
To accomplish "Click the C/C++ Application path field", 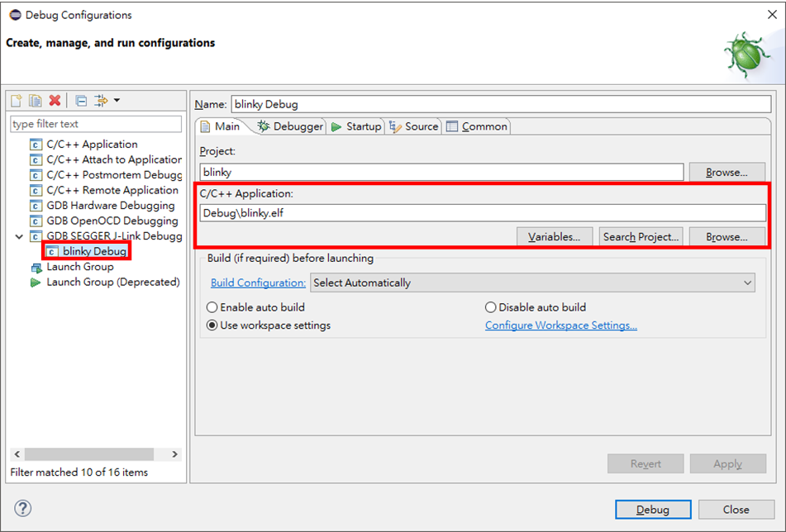I will [483, 212].
